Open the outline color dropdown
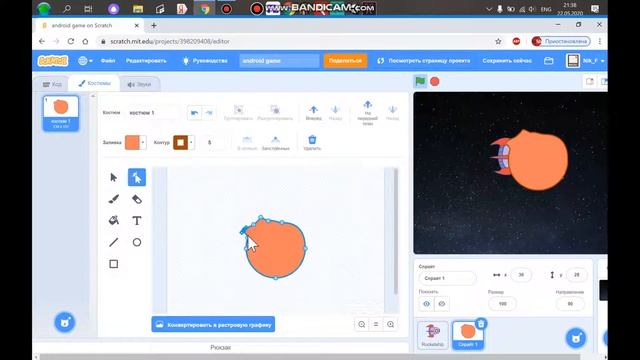Image resolution: width=640 pixels, height=360 pixels. [191, 142]
